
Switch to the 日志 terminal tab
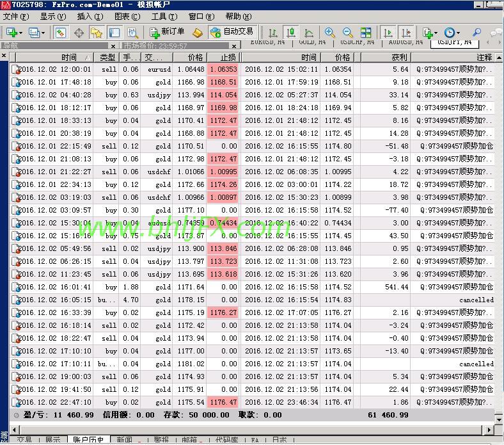pyautogui.click(x=280, y=439)
